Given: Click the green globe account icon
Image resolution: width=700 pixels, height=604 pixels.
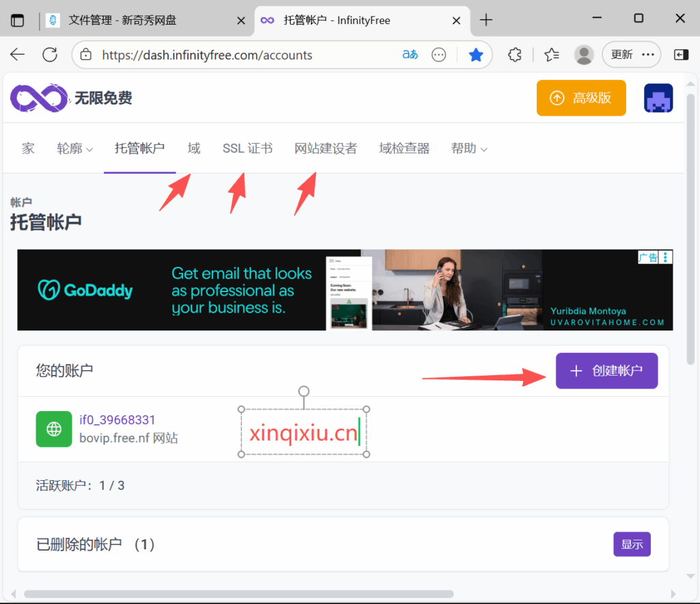Looking at the screenshot, I should tap(54, 429).
